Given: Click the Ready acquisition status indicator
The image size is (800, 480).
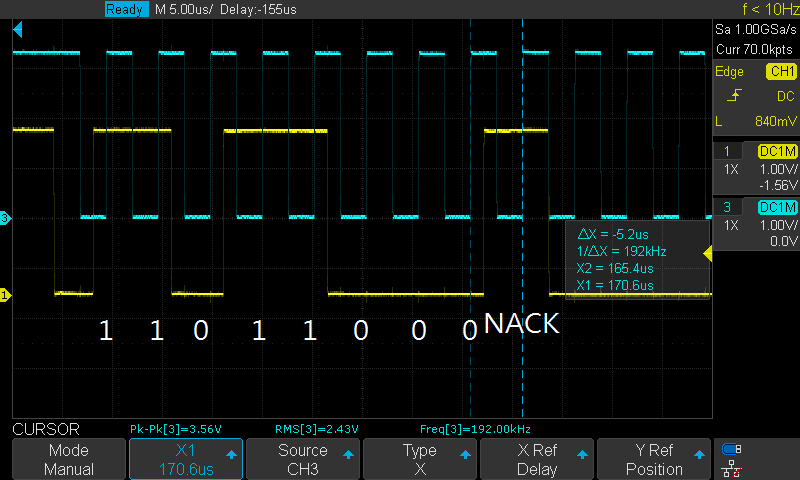Looking at the screenshot, I should [x=126, y=9].
